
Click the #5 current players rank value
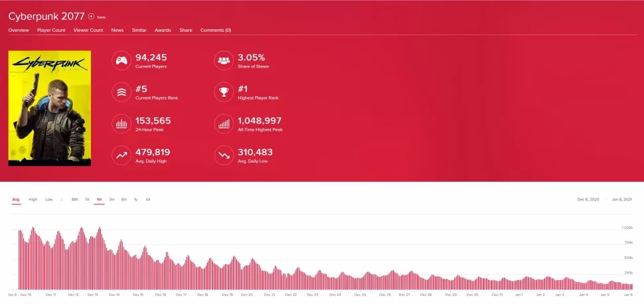141,89
